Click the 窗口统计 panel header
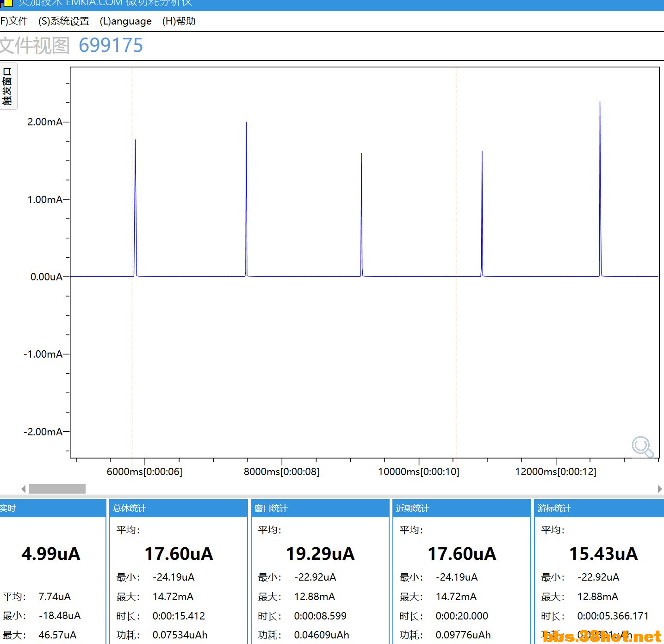The image size is (664, 644). click(x=320, y=508)
